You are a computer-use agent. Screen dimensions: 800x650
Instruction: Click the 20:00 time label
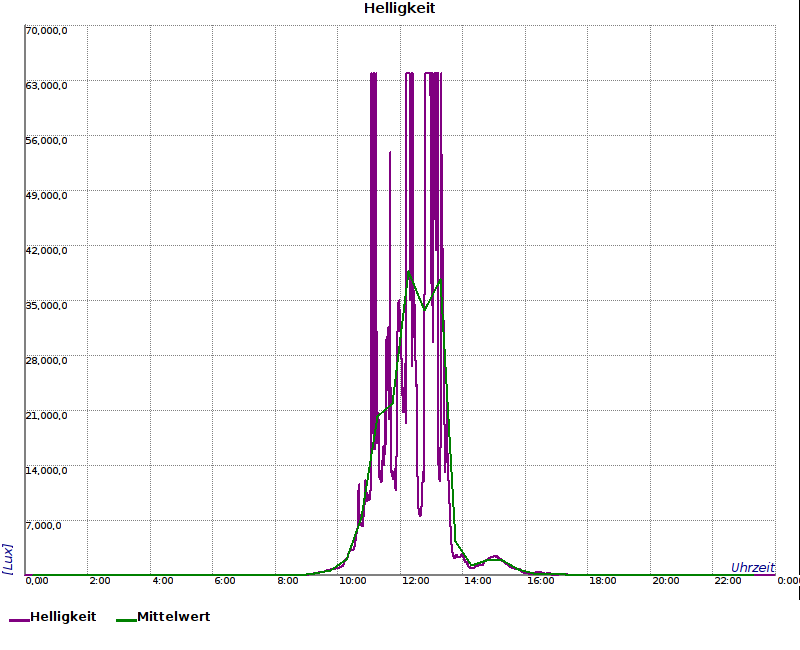[666, 581]
